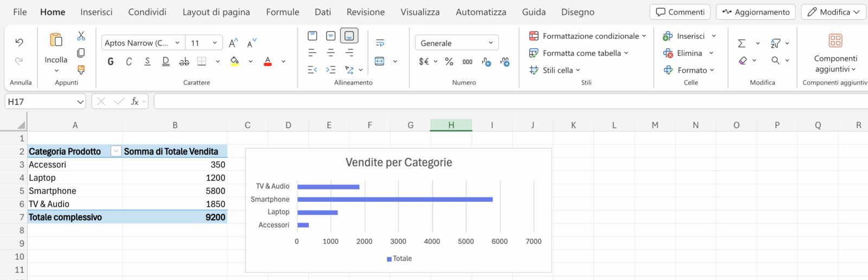Click the Find magnifying glass icon
868x280 pixels.
[775, 60]
